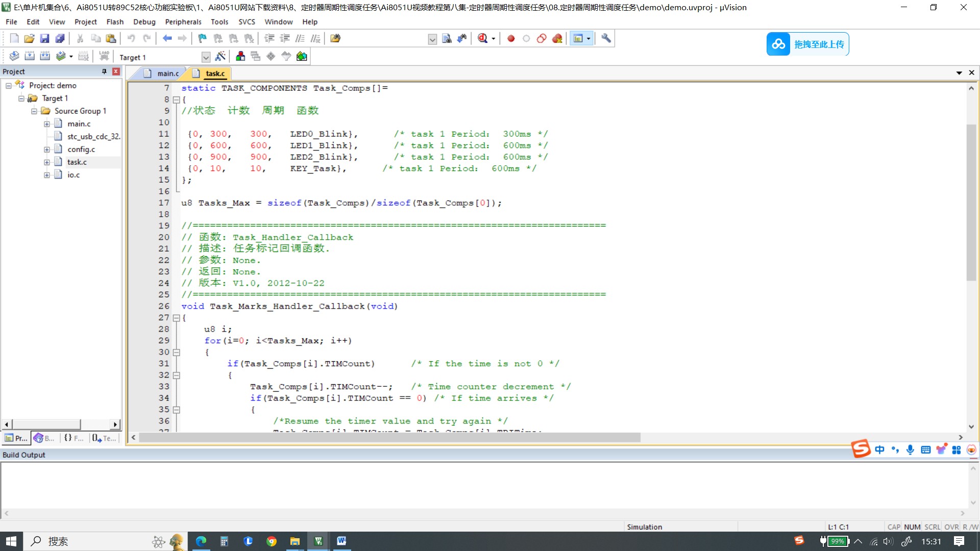Insert a breakpoint with the red dot icon

click(x=511, y=38)
